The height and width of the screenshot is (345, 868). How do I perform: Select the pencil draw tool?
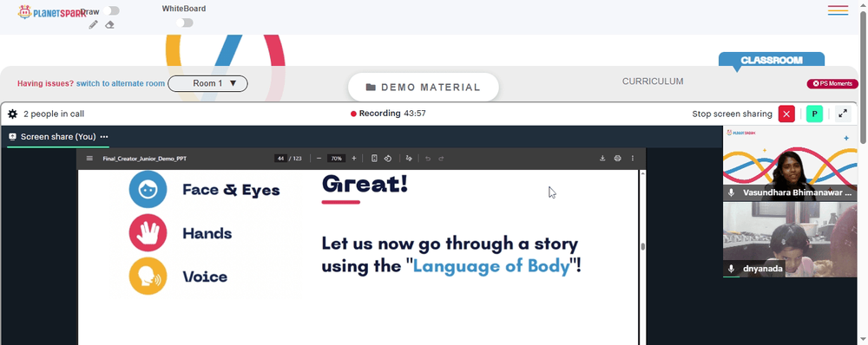(x=93, y=24)
